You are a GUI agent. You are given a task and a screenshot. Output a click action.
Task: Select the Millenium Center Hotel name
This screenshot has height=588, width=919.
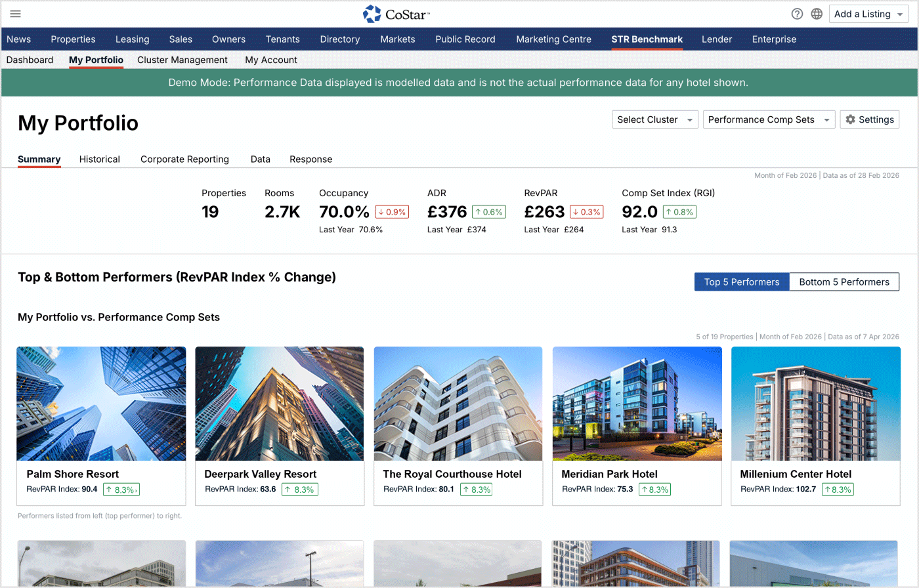pos(796,474)
